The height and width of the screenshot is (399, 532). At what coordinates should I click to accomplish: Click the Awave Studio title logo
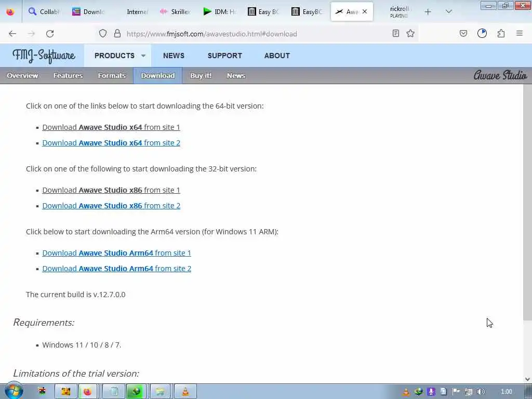500,75
